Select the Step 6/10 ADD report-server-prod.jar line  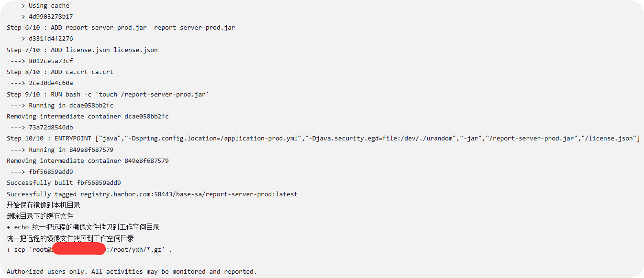pos(121,28)
